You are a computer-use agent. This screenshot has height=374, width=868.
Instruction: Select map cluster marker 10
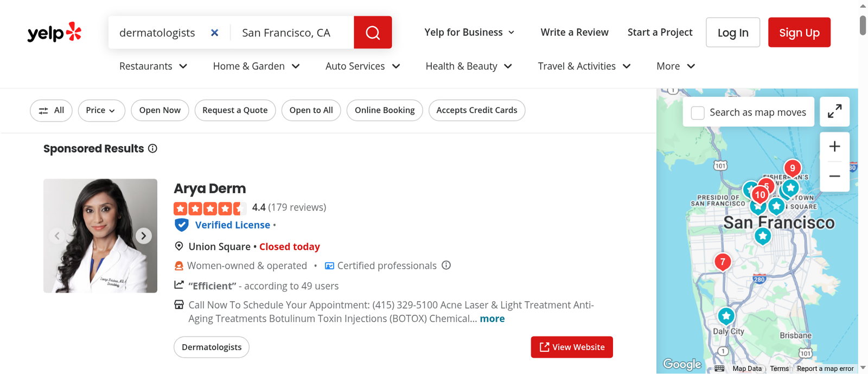pyautogui.click(x=760, y=195)
